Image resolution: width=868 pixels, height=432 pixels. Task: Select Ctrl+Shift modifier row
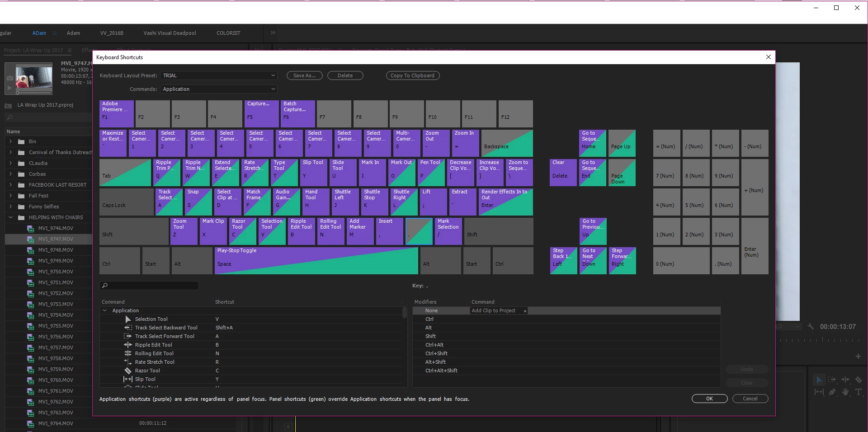(566, 353)
